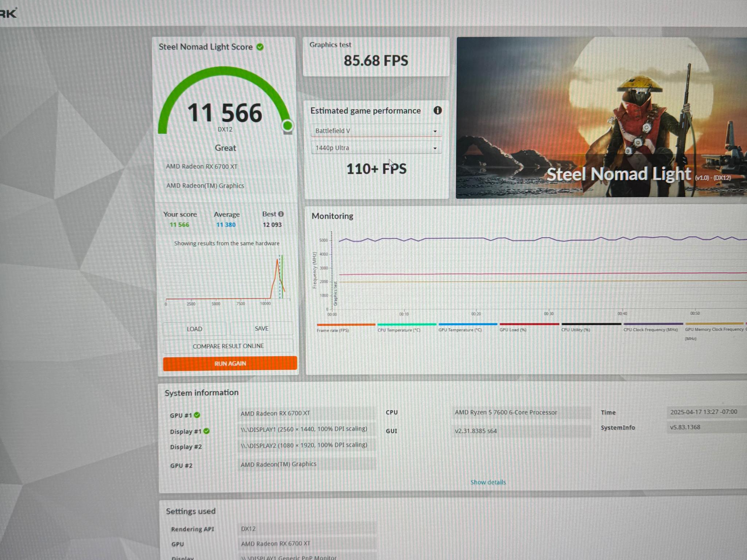747x560 pixels.
Task: Select AMD Radeon RX 6700 XT under the gauge
Action: point(202,166)
